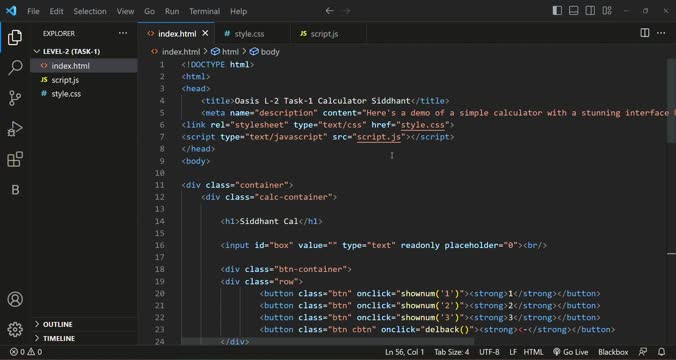Screen dimensions: 676x360
Task: Click the index.html breadcrumb
Action: click(x=175, y=52)
